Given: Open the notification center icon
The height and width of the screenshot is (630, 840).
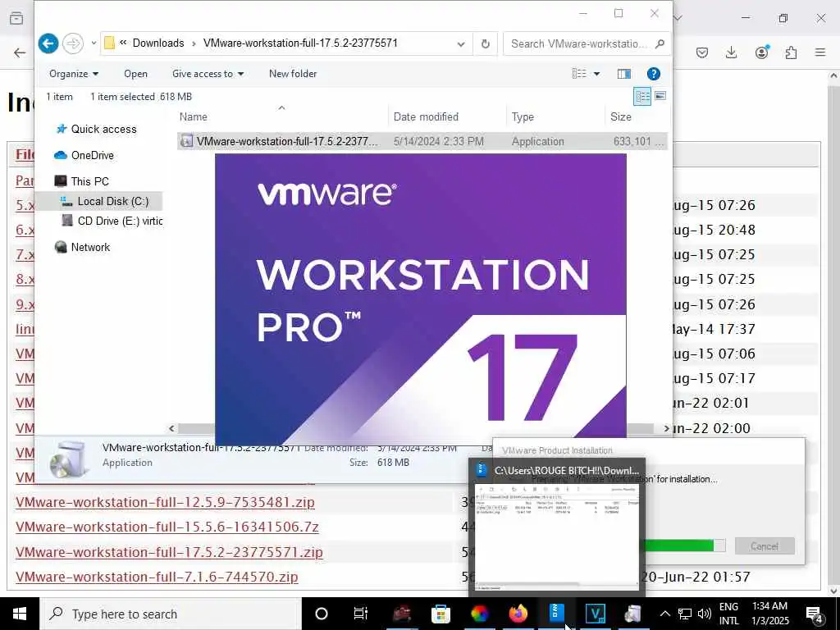Looking at the screenshot, I should pyautogui.click(x=815, y=614).
